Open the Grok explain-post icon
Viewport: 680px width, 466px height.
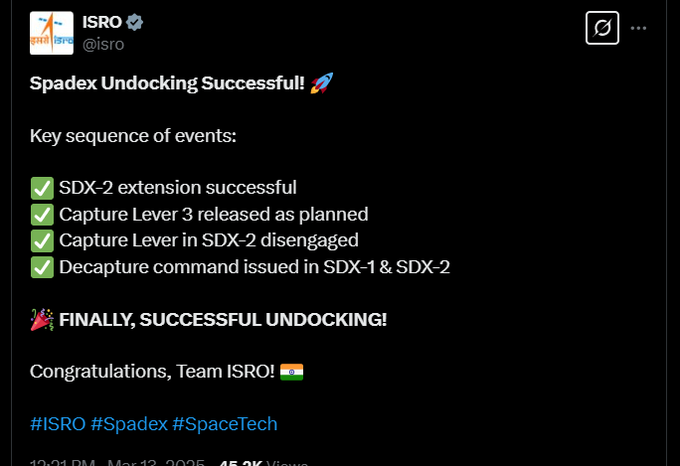tap(602, 28)
